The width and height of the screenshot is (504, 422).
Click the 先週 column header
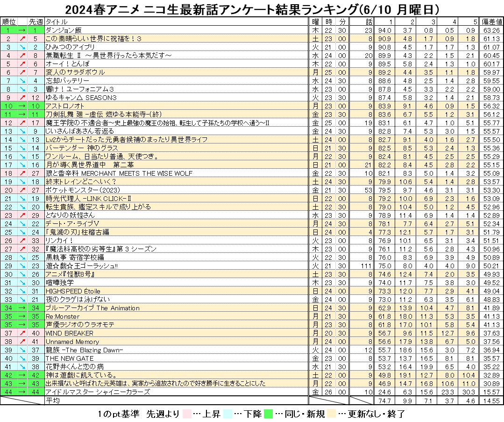coord(36,22)
